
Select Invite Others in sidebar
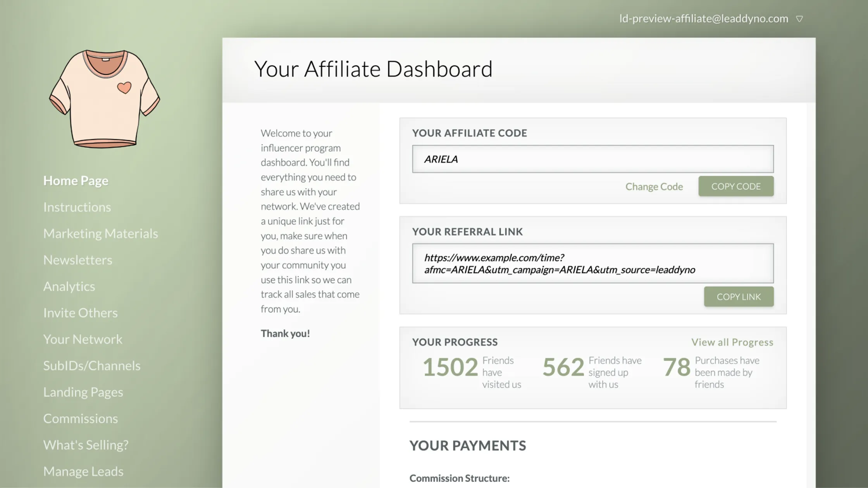tap(80, 313)
